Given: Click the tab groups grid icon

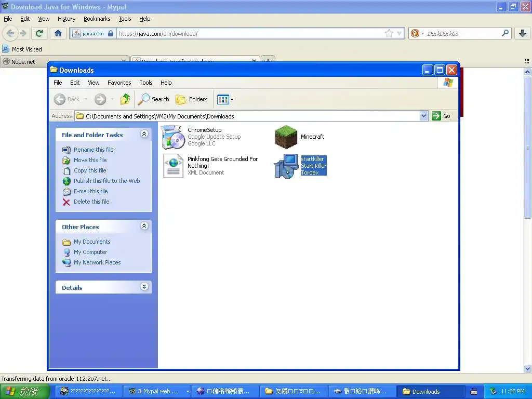Looking at the screenshot, I should (x=527, y=61).
